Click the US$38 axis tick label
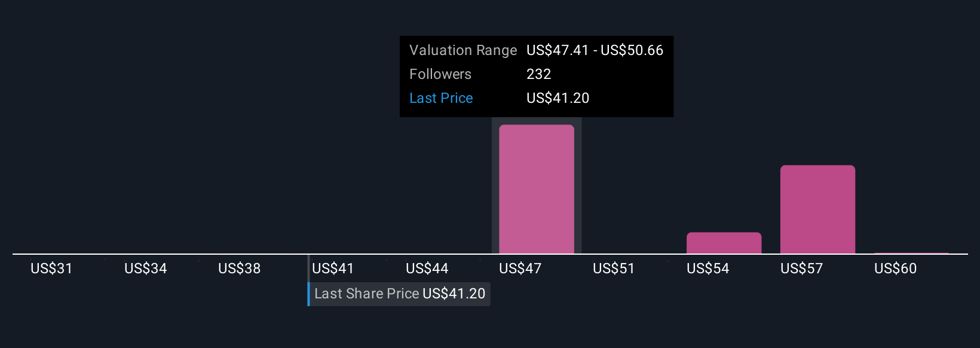Screen dimensions: 980x348 [239, 268]
